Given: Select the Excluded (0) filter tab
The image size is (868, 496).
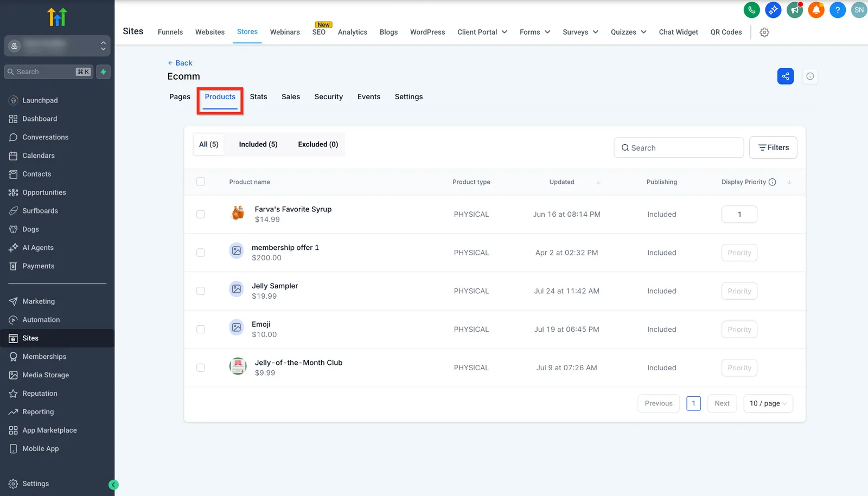Looking at the screenshot, I should [x=318, y=144].
